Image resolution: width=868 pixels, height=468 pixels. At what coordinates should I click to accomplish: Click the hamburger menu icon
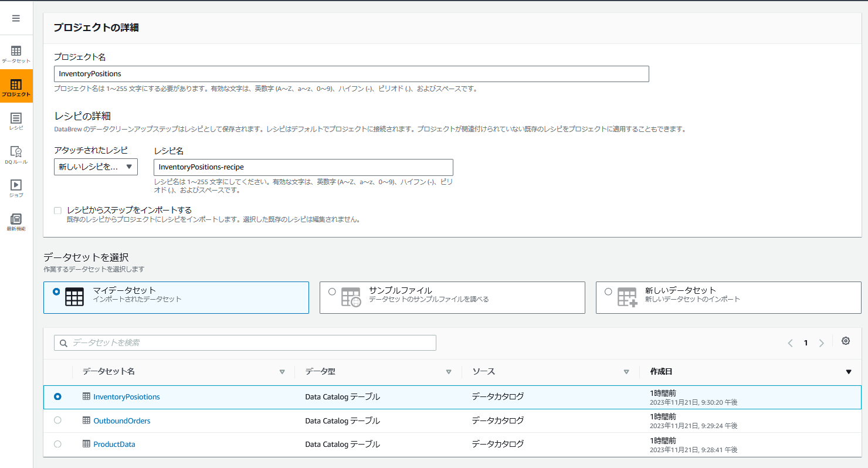point(16,17)
